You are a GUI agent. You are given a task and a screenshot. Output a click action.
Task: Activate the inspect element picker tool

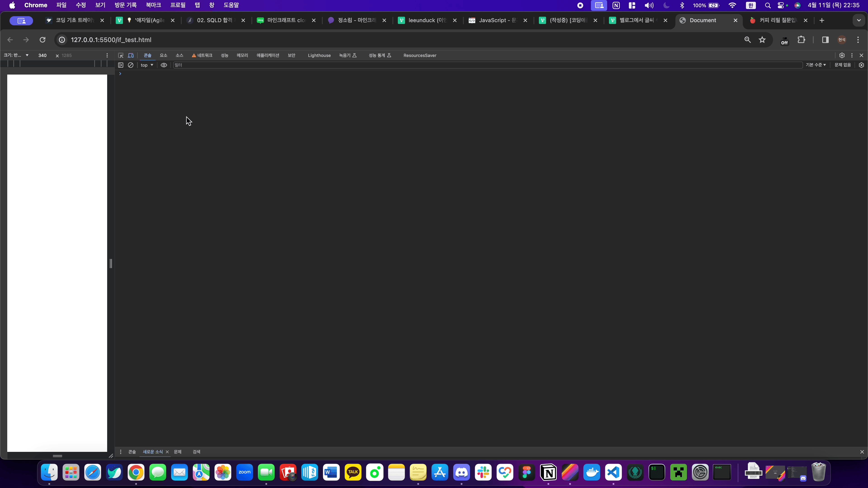coord(121,55)
